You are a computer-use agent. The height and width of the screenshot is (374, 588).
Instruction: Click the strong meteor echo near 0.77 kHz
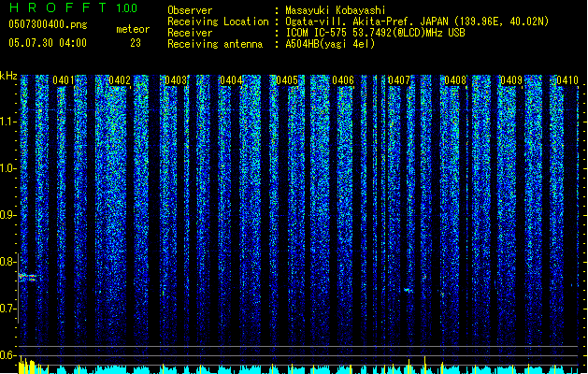pyautogui.click(x=28, y=278)
